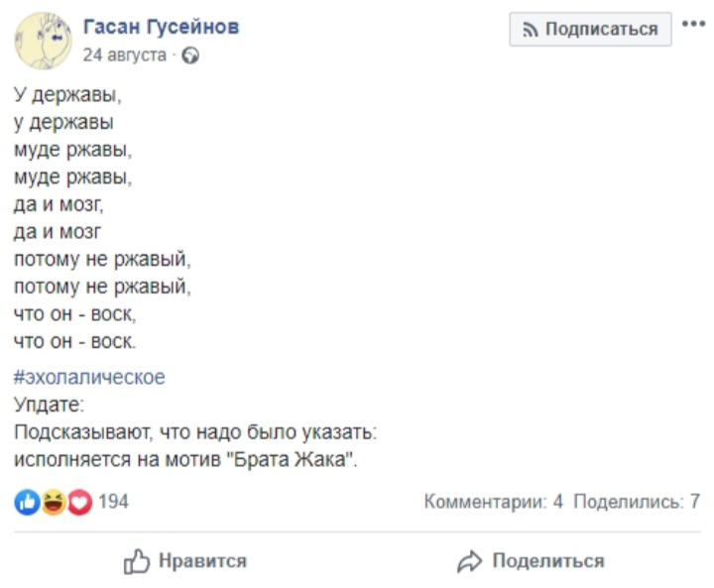The height and width of the screenshot is (588, 714).
Task: Click the 24 августа post timestamp
Action: [125, 55]
